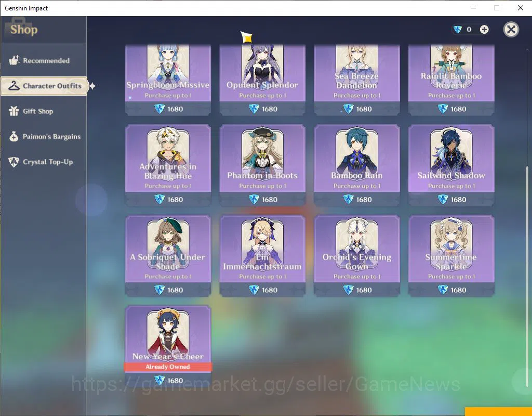Click the Already Owned red banner
This screenshot has height=416, width=532.
click(168, 367)
